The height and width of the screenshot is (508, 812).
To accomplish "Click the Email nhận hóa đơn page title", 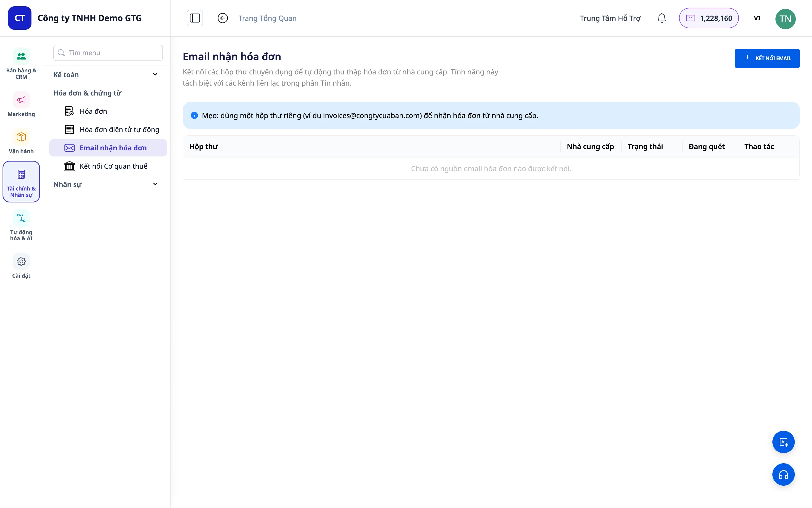I will (x=232, y=56).
